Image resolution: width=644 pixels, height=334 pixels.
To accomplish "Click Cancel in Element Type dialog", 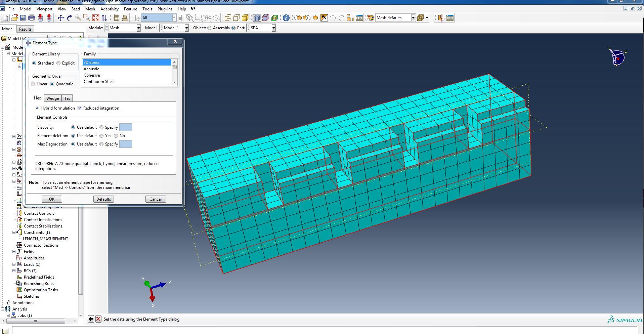I will (x=156, y=199).
